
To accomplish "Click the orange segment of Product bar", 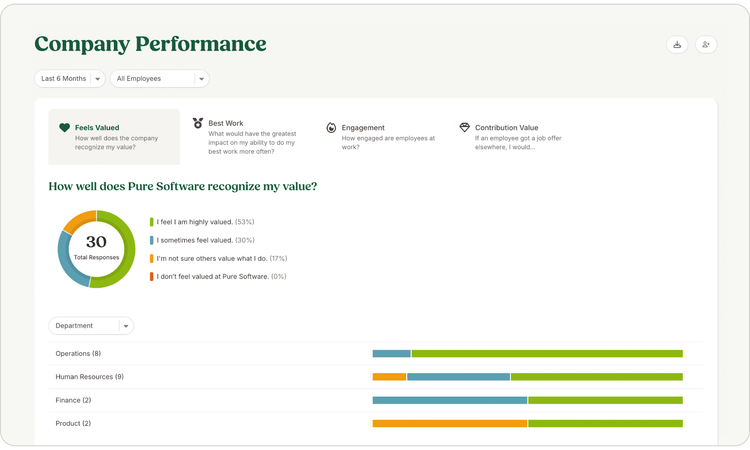I will pos(450,423).
